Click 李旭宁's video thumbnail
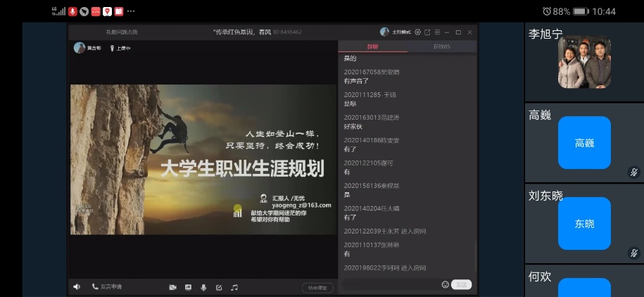 [x=584, y=63]
